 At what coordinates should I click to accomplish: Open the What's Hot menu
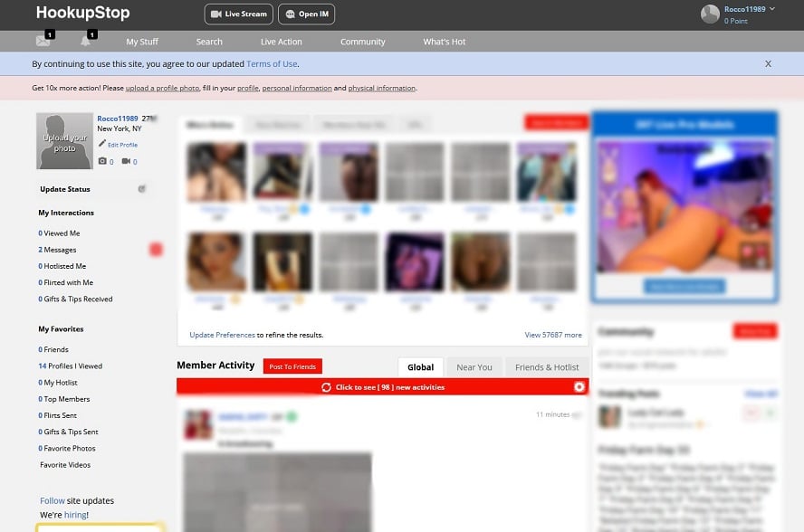click(x=445, y=42)
